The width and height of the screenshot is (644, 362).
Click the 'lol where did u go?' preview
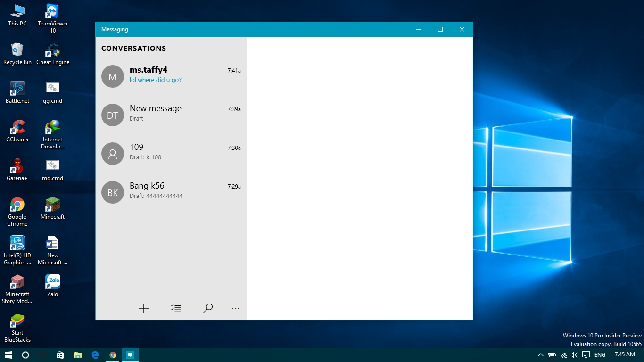[x=156, y=80]
